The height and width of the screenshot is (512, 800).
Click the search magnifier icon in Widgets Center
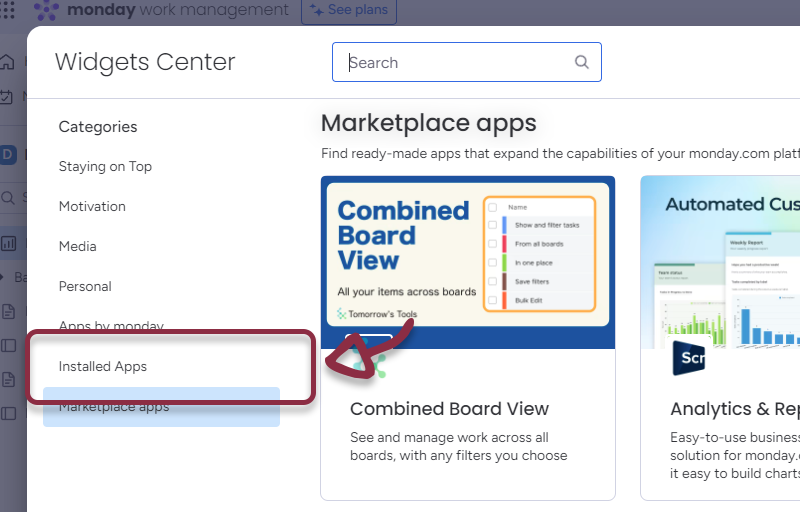582,62
